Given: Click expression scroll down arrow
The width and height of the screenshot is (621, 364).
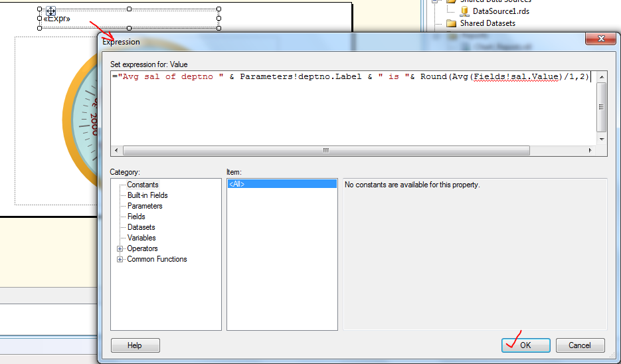Looking at the screenshot, I should pos(602,139).
